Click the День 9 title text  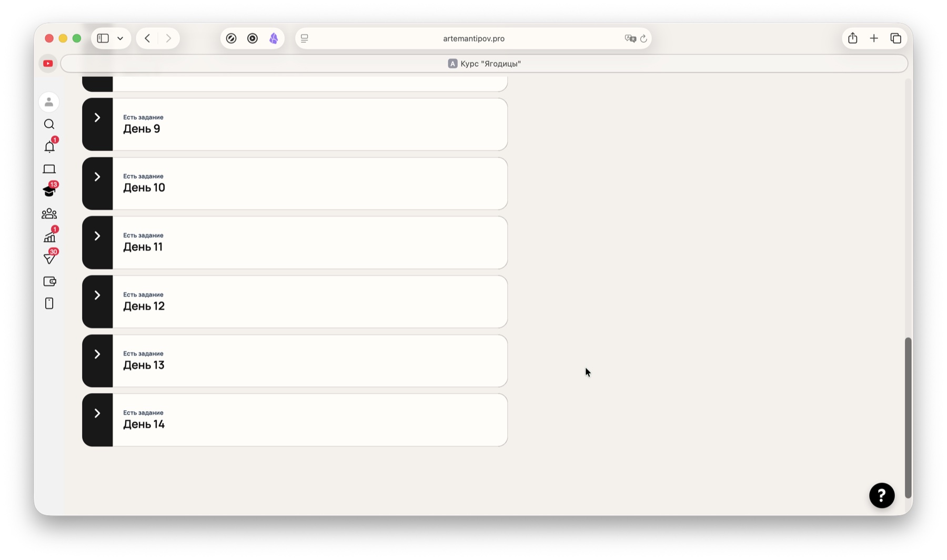142,129
